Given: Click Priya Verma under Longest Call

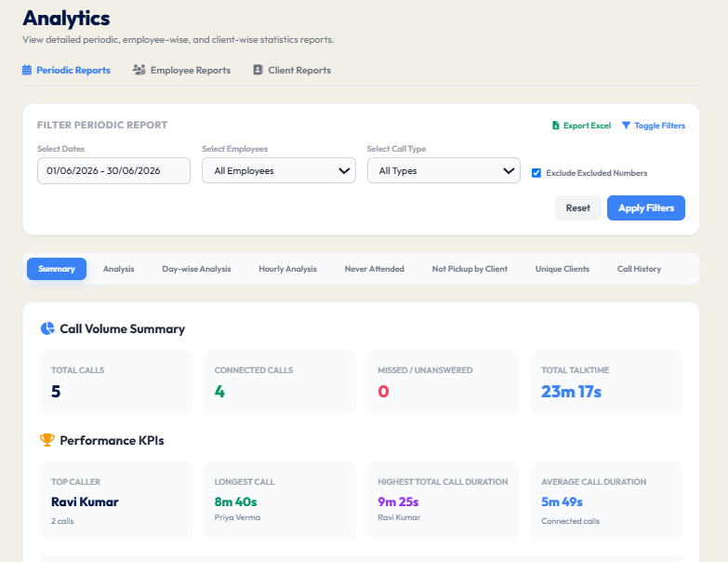Looking at the screenshot, I should click(x=237, y=517).
